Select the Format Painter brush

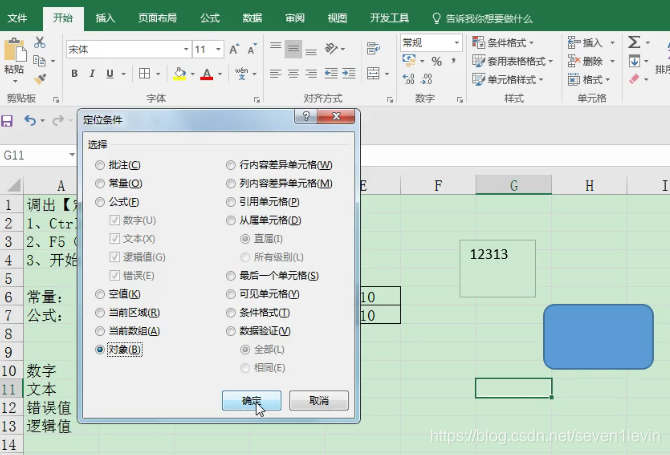point(40,78)
